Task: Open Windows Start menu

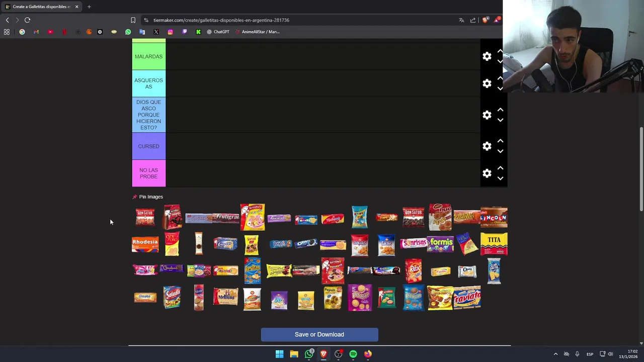Action: (279, 354)
